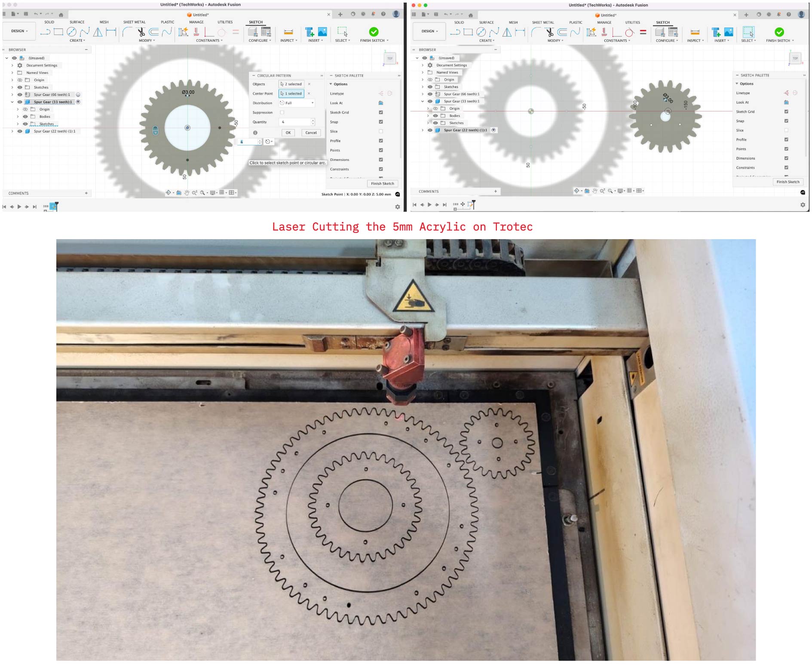Select the Mirror tool in left window toolbar
The height and width of the screenshot is (665, 812).
pyautogui.click(x=98, y=32)
